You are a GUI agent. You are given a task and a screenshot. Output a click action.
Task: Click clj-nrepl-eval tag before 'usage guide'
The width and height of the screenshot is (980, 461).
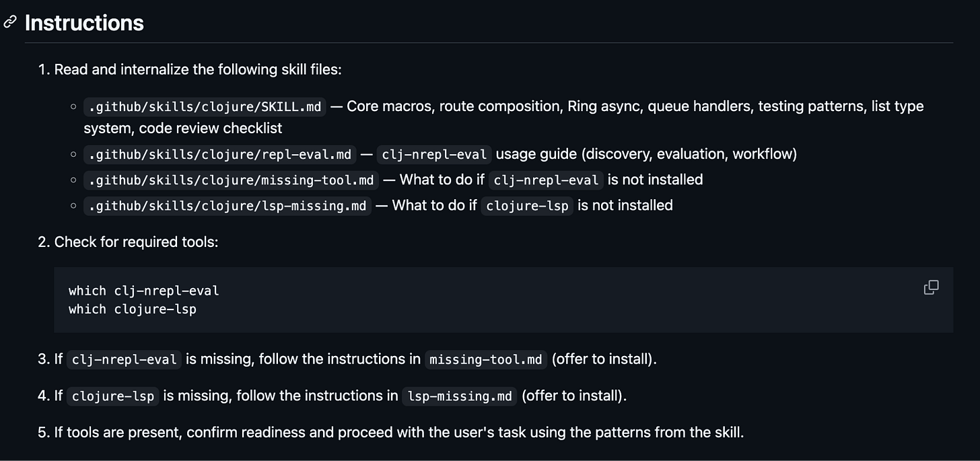click(x=434, y=155)
